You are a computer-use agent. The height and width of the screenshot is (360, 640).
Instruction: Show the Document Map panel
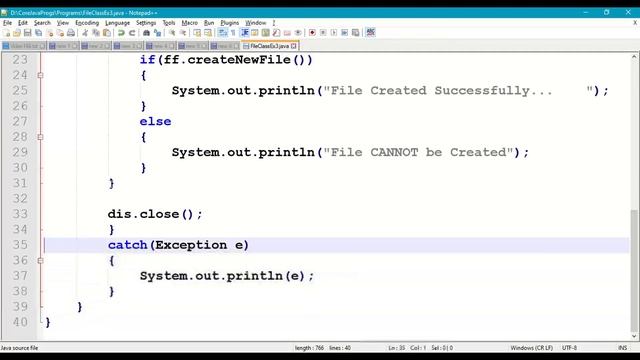point(266,33)
